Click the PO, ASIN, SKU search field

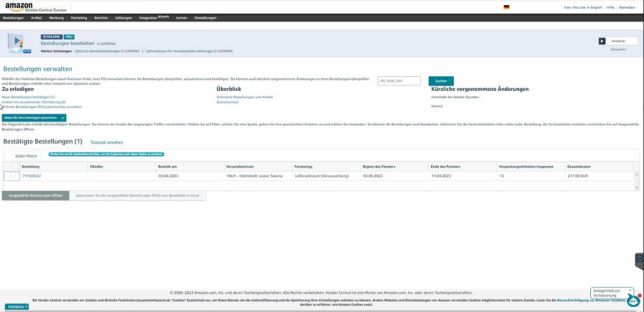(x=399, y=81)
